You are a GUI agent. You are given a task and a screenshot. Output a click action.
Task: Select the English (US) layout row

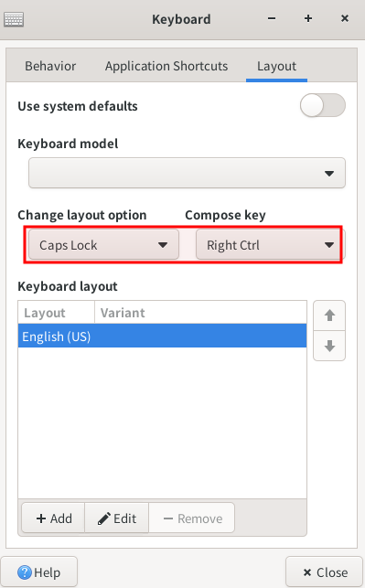pos(163,336)
